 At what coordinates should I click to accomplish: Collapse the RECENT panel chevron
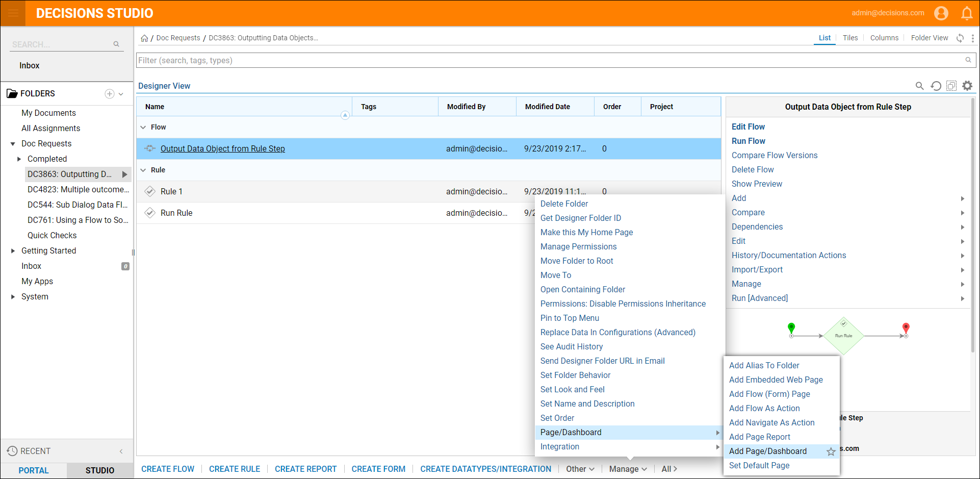point(121,451)
